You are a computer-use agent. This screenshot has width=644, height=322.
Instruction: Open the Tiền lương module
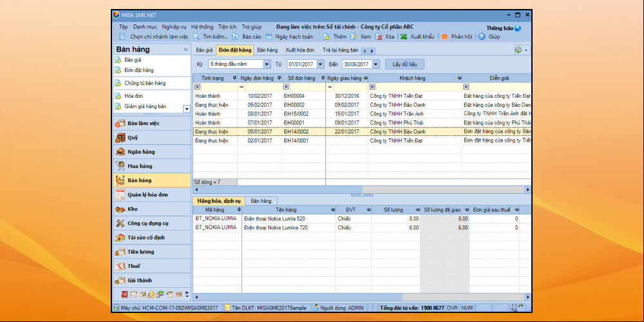coord(152,252)
